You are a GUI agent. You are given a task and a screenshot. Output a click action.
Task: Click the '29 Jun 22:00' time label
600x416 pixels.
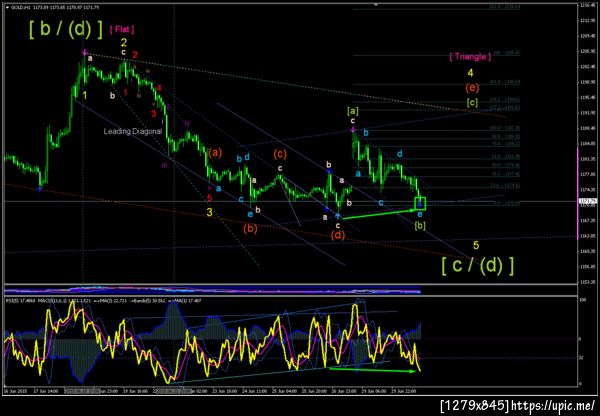click(x=403, y=392)
